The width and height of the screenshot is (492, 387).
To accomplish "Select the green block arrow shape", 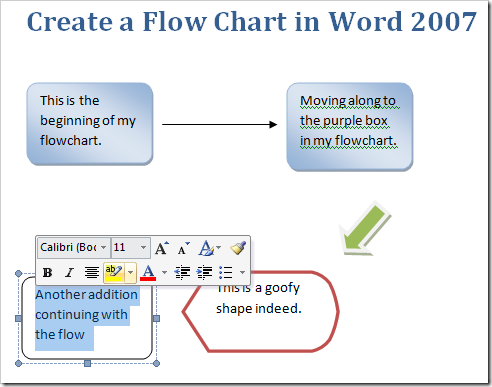I will coord(365,229).
